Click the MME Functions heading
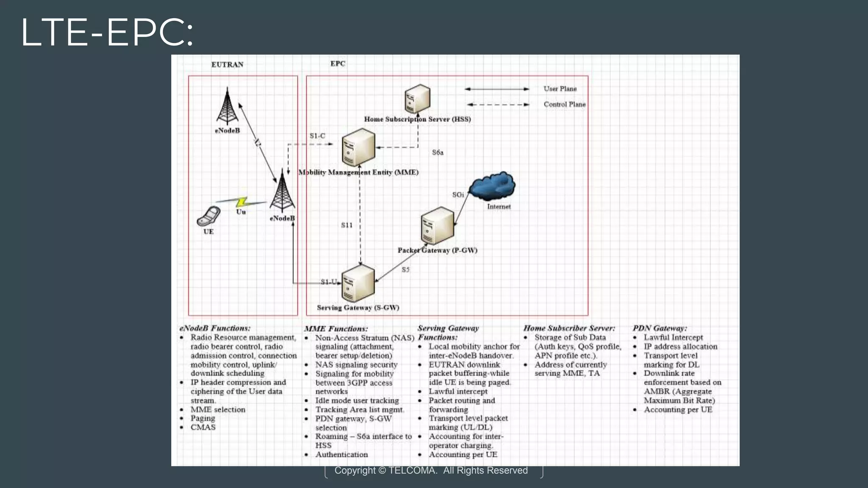 click(x=336, y=329)
